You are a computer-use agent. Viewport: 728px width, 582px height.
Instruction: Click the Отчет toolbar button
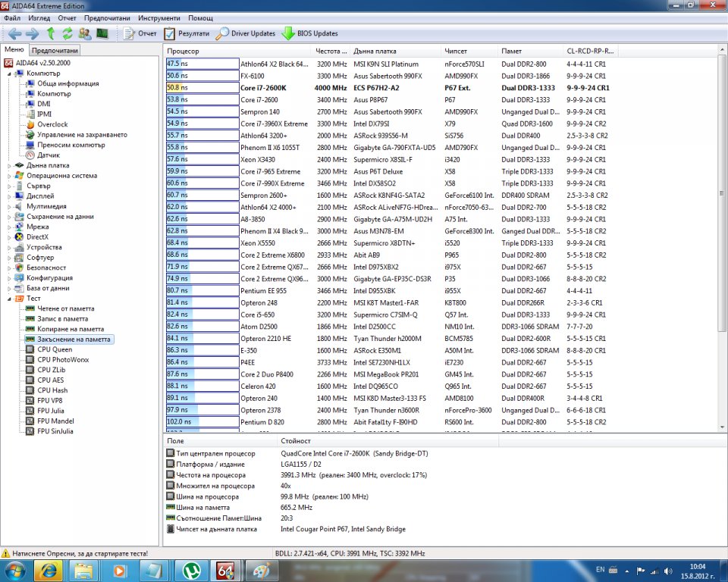click(140, 33)
